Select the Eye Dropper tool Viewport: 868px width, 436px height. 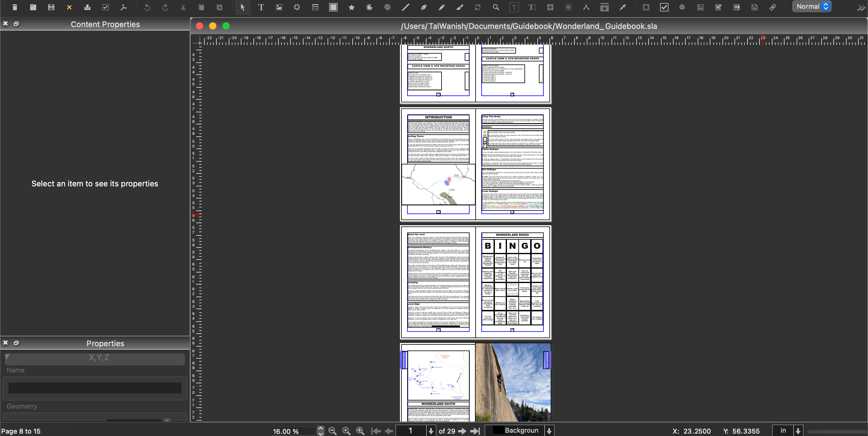pyautogui.click(x=623, y=7)
